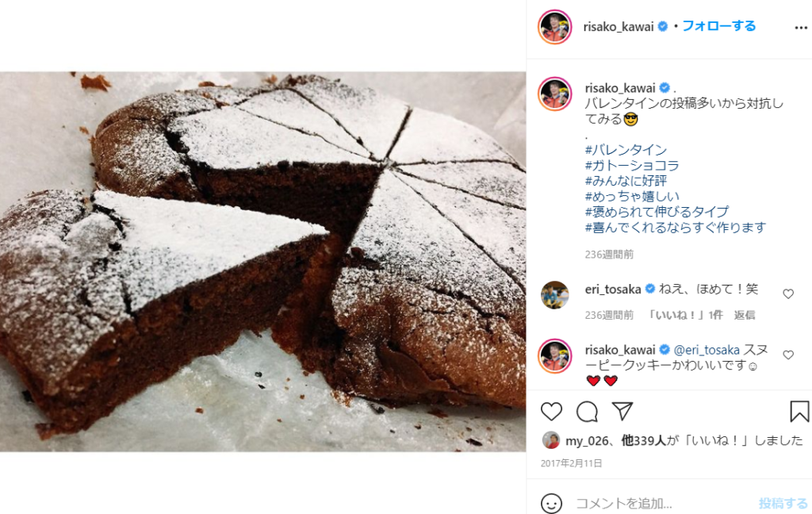Click 返信 to reply to eri_tosaka
Screen dimensions: 812x514
click(744, 315)
